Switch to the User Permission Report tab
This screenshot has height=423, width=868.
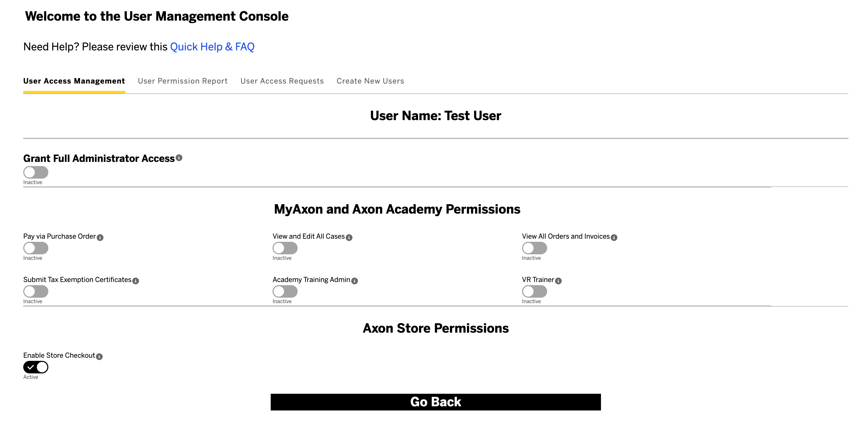click(183, 81)
